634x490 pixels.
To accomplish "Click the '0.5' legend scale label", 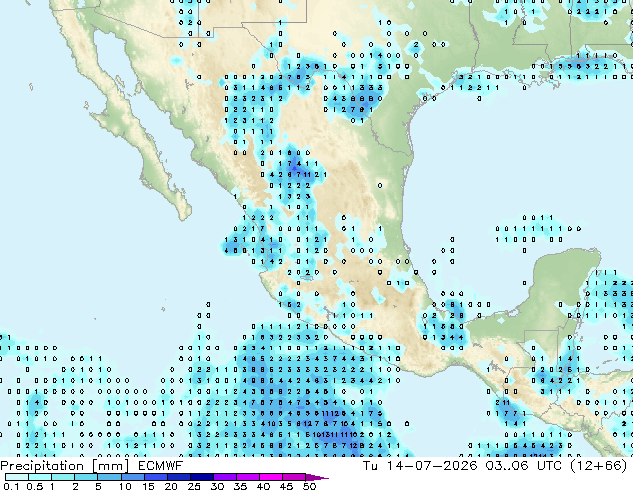I will click(35, 486).
